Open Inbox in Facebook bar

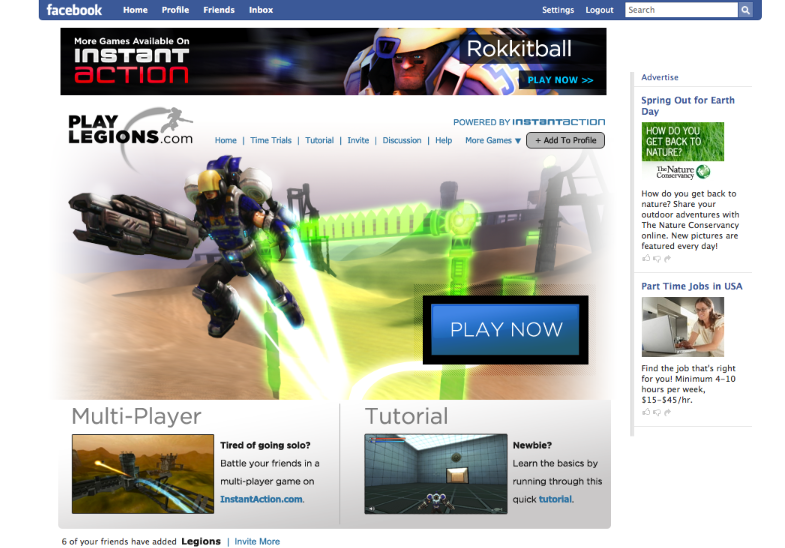[x=261, y=10]
